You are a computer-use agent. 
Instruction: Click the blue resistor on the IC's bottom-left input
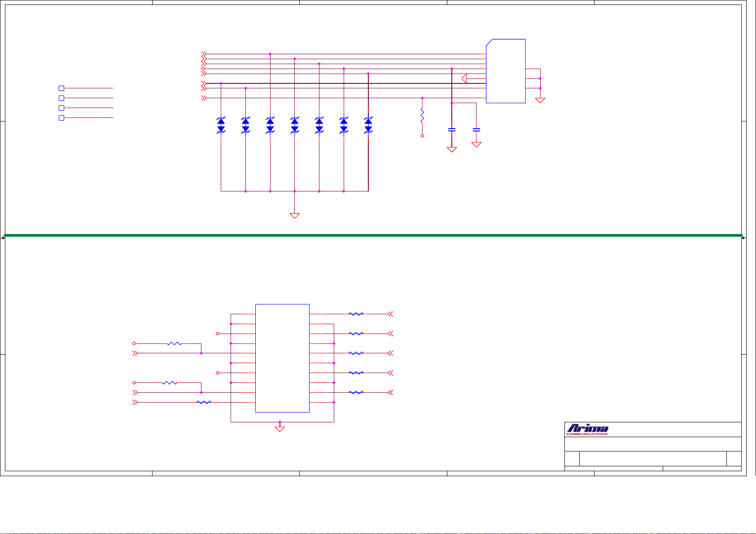(x=204, y=403)
